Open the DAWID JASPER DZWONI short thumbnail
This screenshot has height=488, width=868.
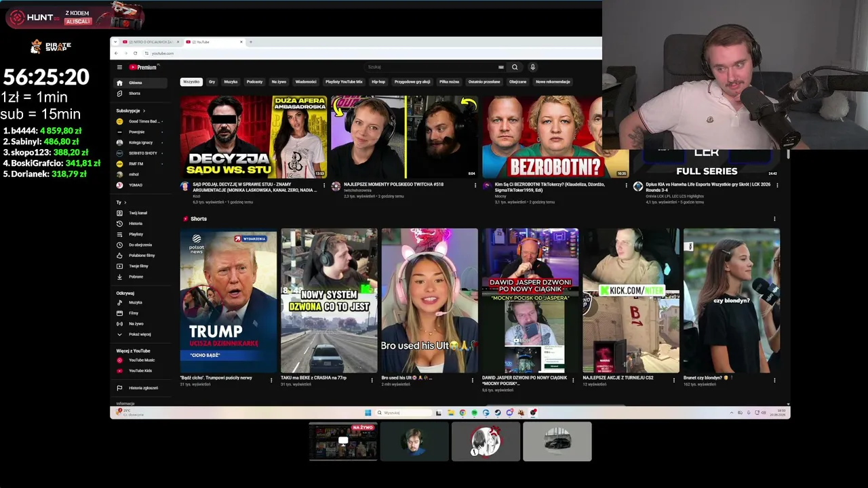click(x=530, y=301)
